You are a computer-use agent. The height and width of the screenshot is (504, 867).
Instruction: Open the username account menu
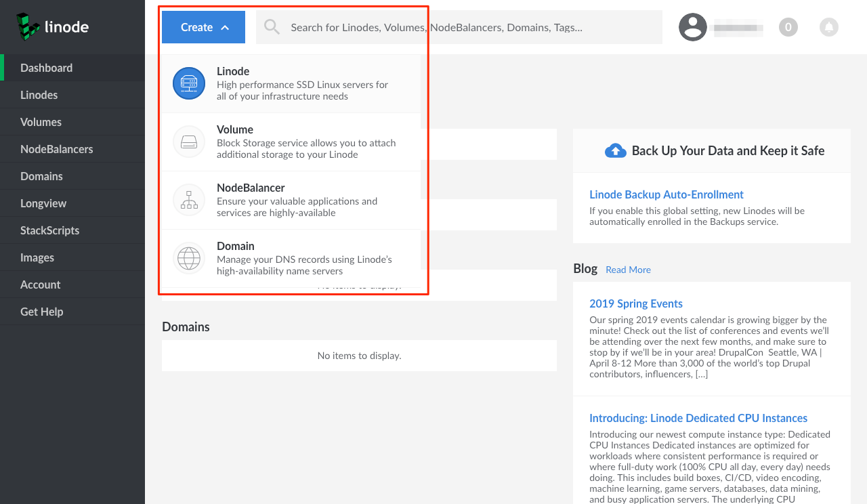coord(738,28)
